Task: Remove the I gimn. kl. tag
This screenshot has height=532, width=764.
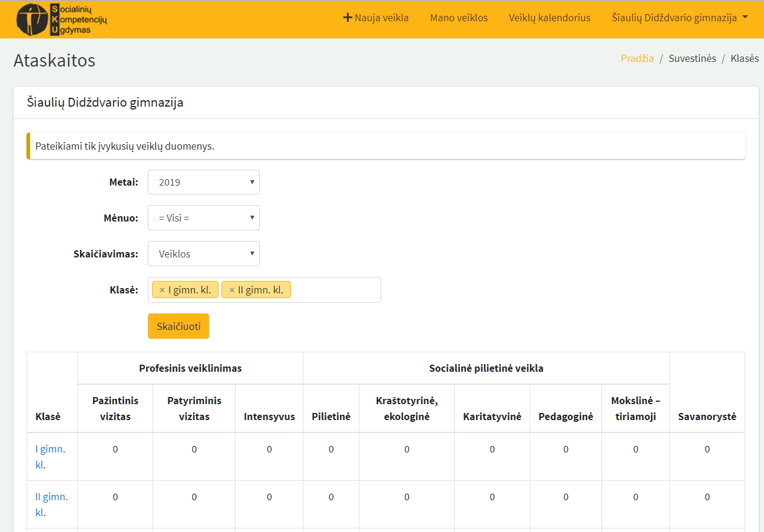Action: coord(162,290)
